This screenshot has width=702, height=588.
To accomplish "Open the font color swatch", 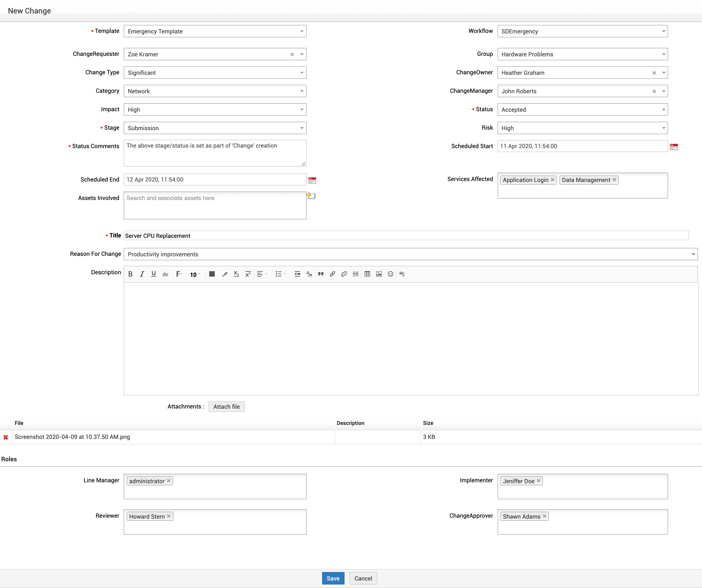I will pyautogui.click(x=212, y=274).
